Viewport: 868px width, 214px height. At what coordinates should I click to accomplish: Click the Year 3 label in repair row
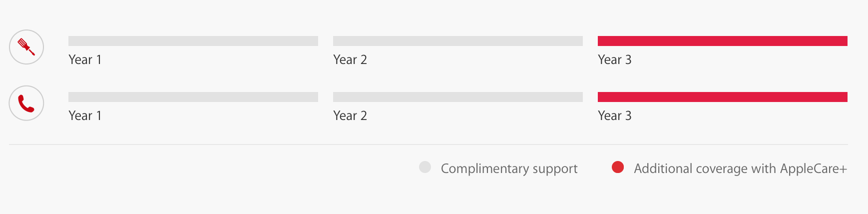(x=614, y=60)
